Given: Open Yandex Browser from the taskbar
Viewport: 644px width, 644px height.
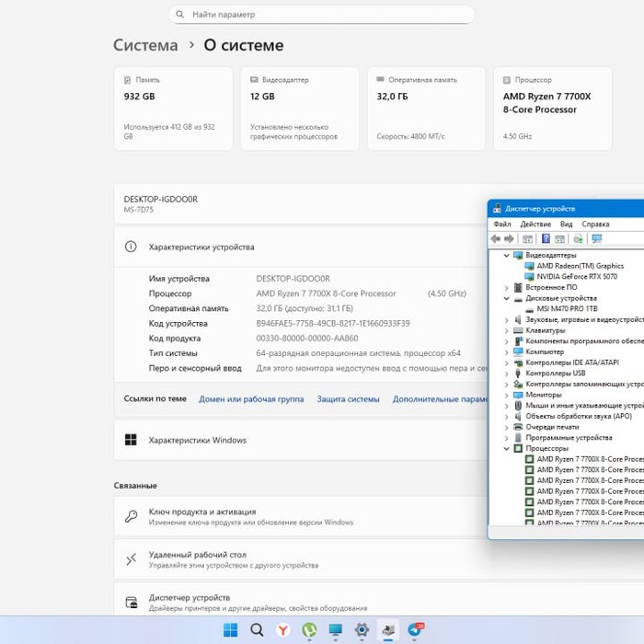Looking at the screenshot, I should pyautogui.click(x=283, y=629).
